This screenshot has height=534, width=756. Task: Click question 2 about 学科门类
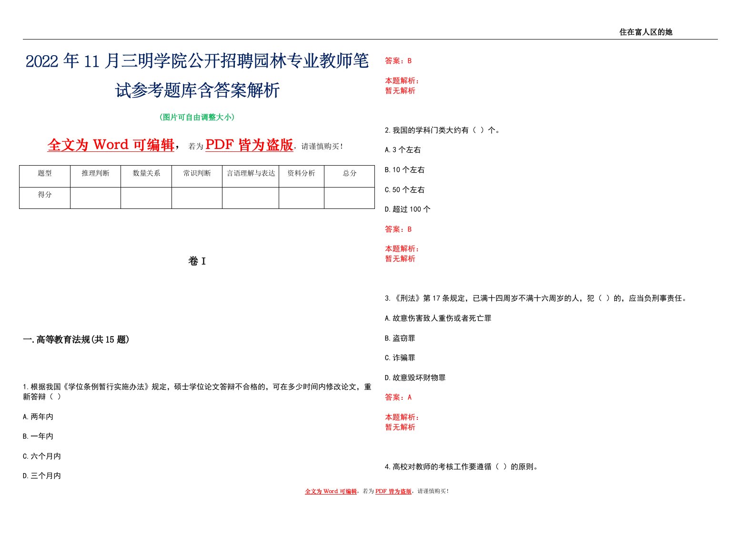(x=443, y=130)
